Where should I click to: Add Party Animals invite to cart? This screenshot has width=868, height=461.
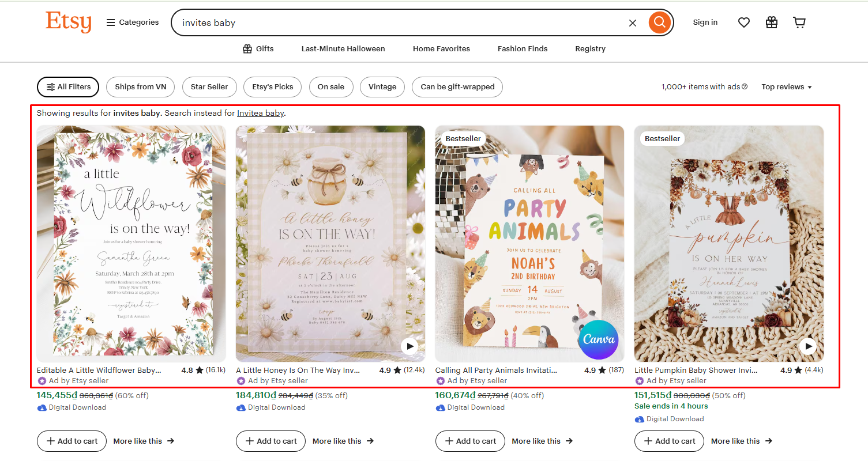(x=470, y=441)
